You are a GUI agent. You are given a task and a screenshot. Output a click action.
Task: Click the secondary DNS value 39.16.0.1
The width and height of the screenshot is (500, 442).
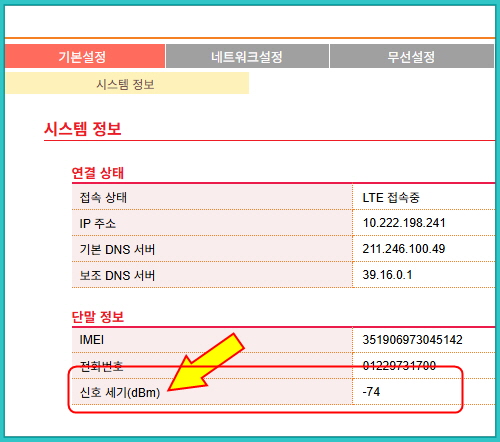(387, 275)
